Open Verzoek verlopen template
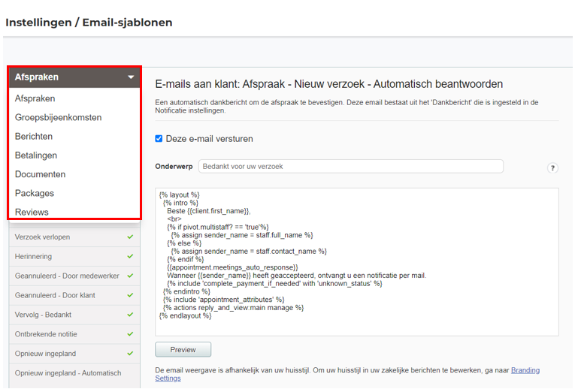This screenshot has height=392, width=575. [x=74, y=237]
